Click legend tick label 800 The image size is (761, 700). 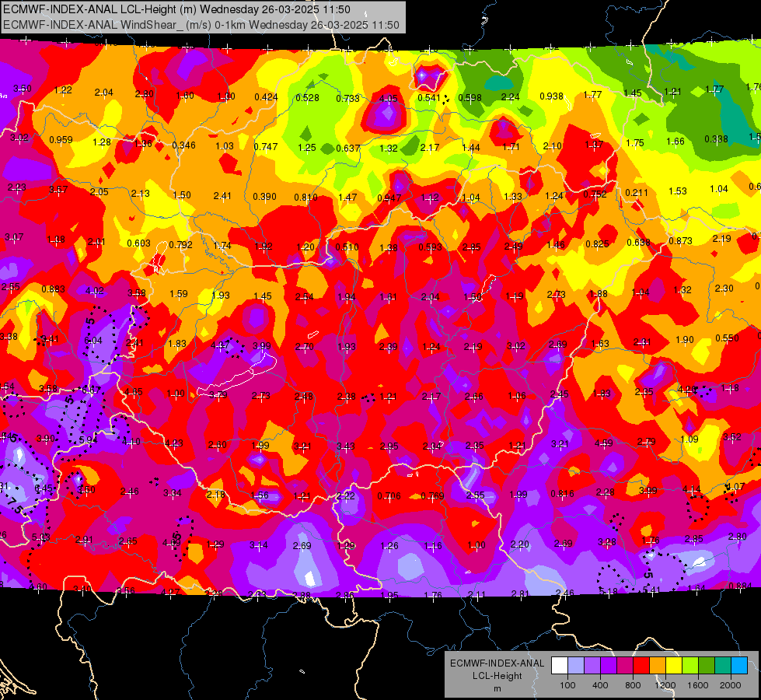pyautogui.click(x=633, y=685)
